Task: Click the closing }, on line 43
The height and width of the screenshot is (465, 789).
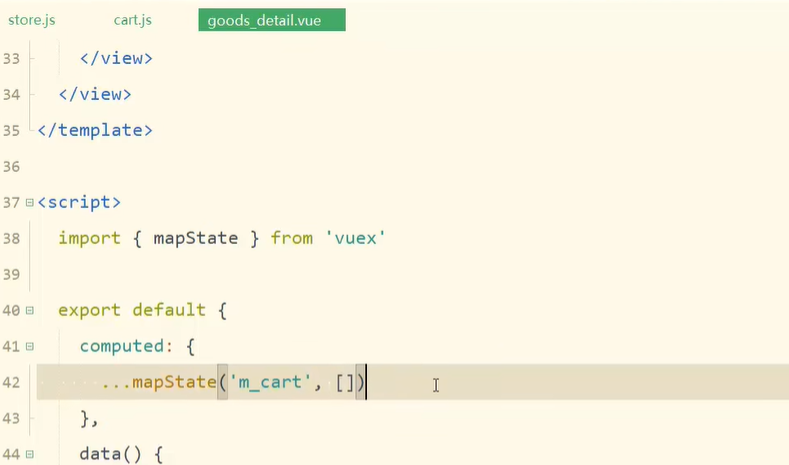Action: (x=89, y=419)
